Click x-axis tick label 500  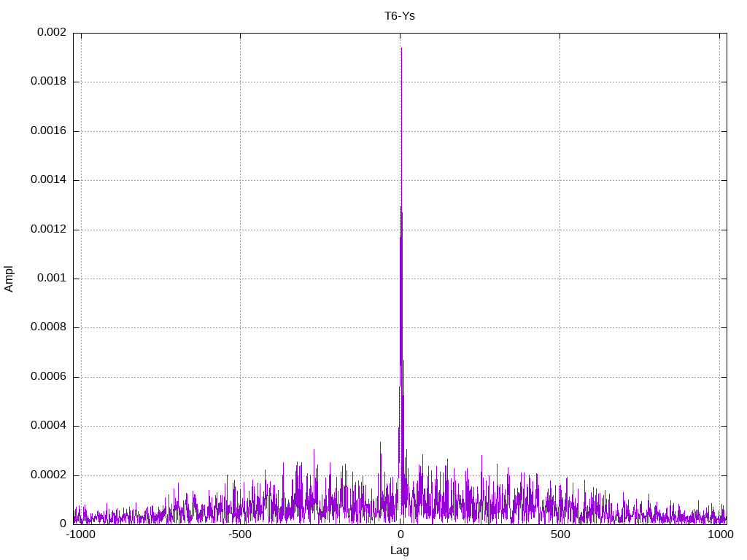tap(560, 534)
